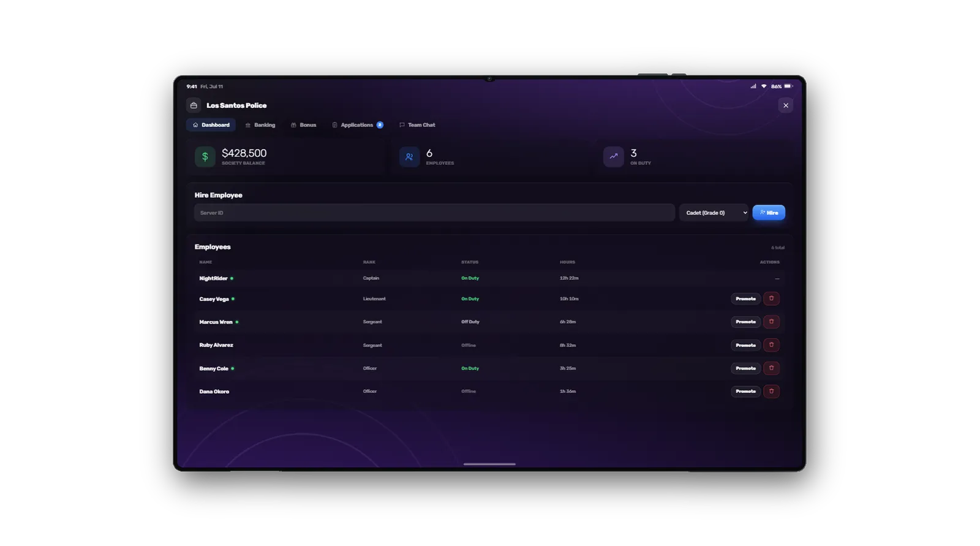Promote Benny Cole
Image resolution: width=980 pixels, height=546 pixels.
[745, 368]
